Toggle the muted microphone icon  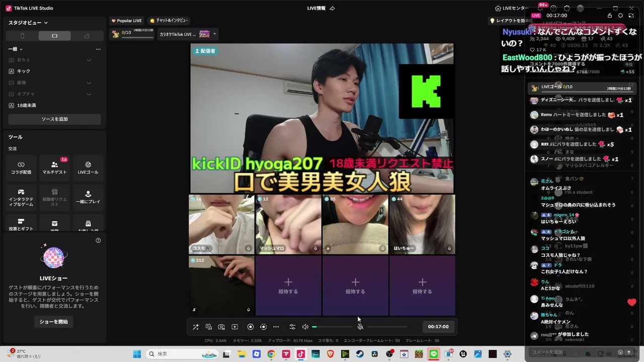pyautogui.click(x=360, y=327)
